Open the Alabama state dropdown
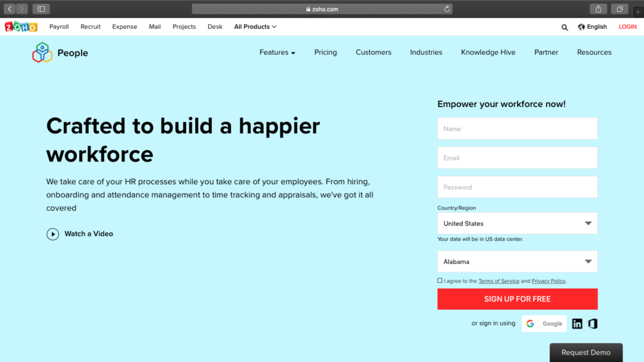The image size is (644, 362). point(517,261)
